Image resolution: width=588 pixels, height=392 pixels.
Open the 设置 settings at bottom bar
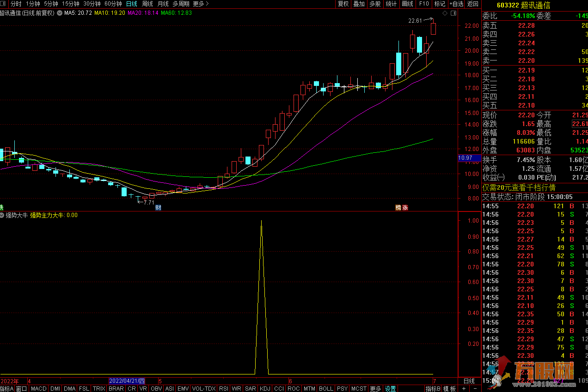[391, 389]
